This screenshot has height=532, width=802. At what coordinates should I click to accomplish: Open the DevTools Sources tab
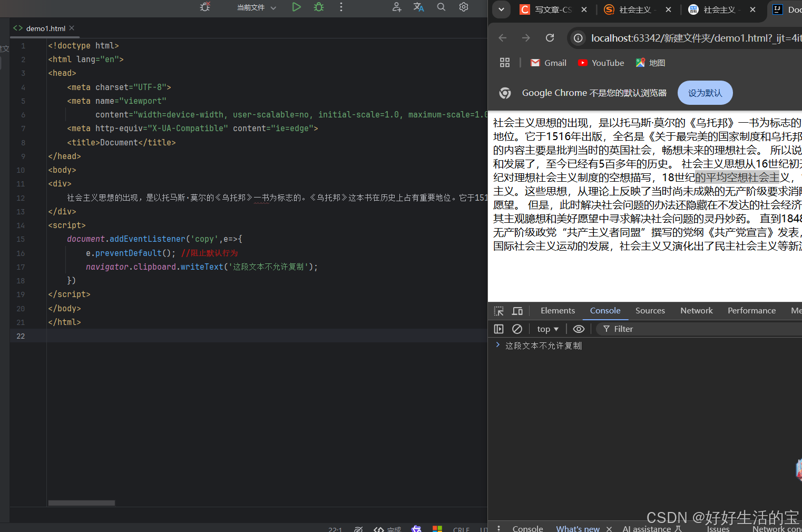click(650, 311)
